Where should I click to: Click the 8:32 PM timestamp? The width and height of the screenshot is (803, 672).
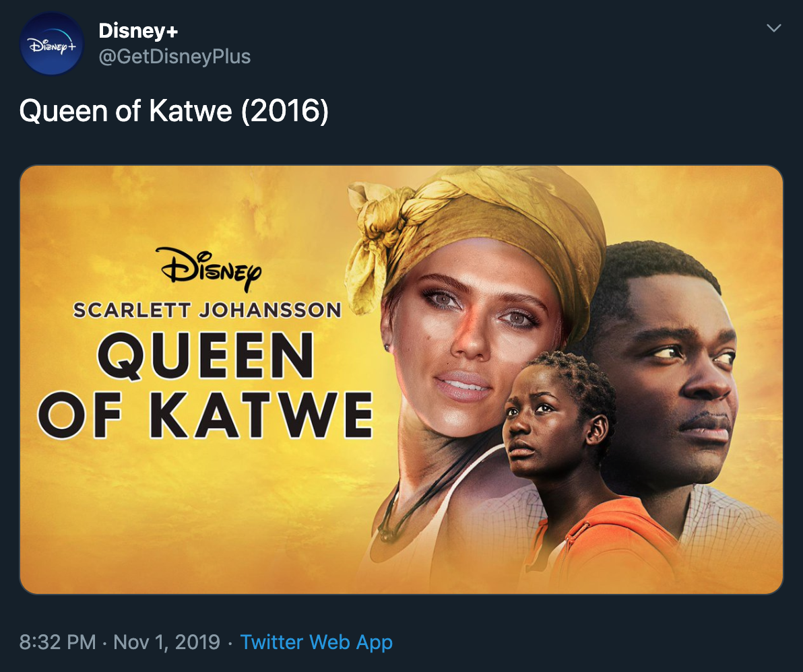[57, 642]
